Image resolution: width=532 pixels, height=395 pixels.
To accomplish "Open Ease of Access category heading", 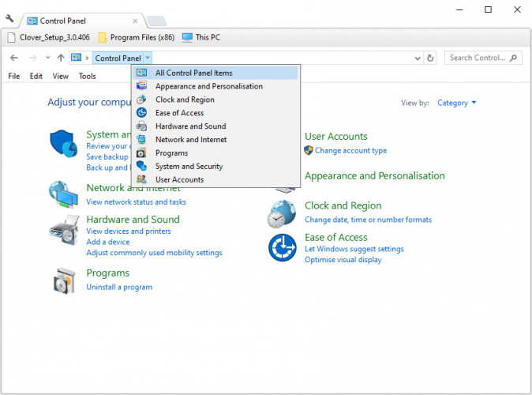I will pos(336,237).
